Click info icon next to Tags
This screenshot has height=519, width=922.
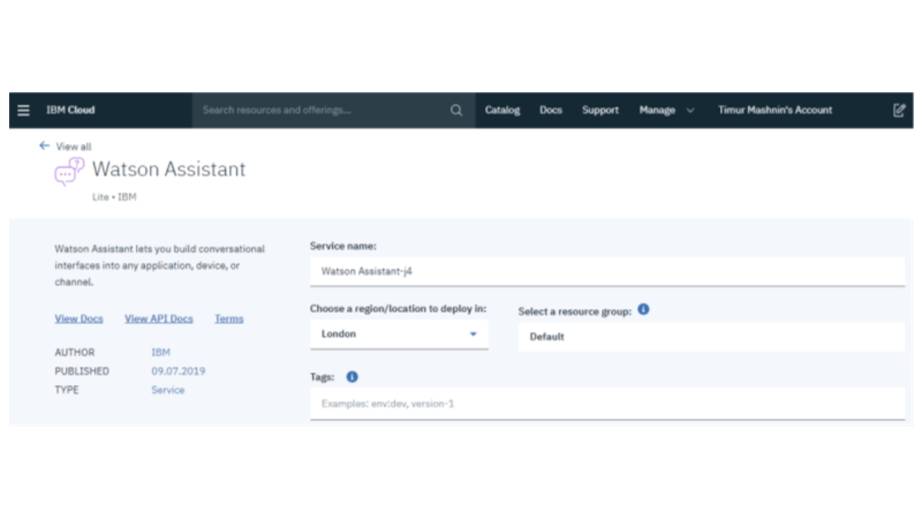[x=352, y=377]
